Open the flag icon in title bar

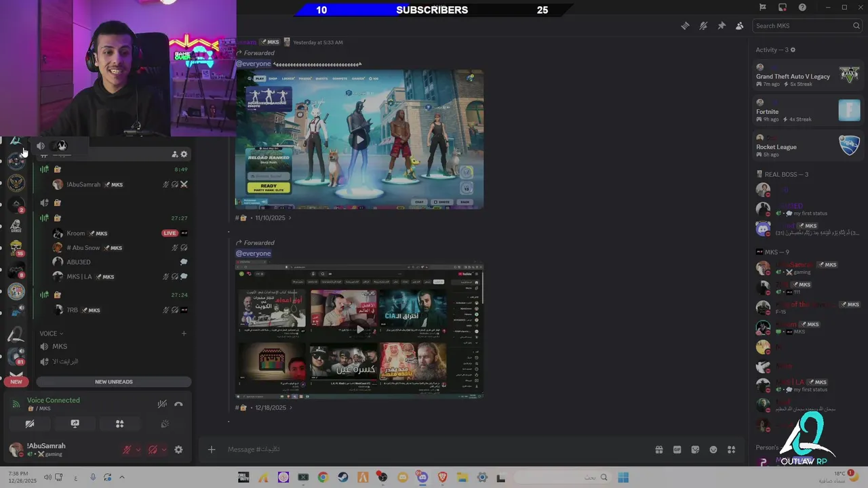click(762, 7)
